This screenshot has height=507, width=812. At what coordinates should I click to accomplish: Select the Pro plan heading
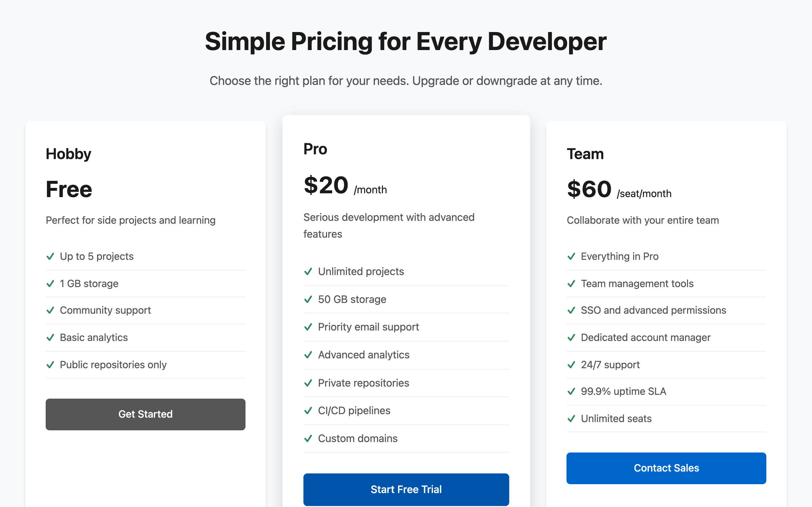coord(315,149)
